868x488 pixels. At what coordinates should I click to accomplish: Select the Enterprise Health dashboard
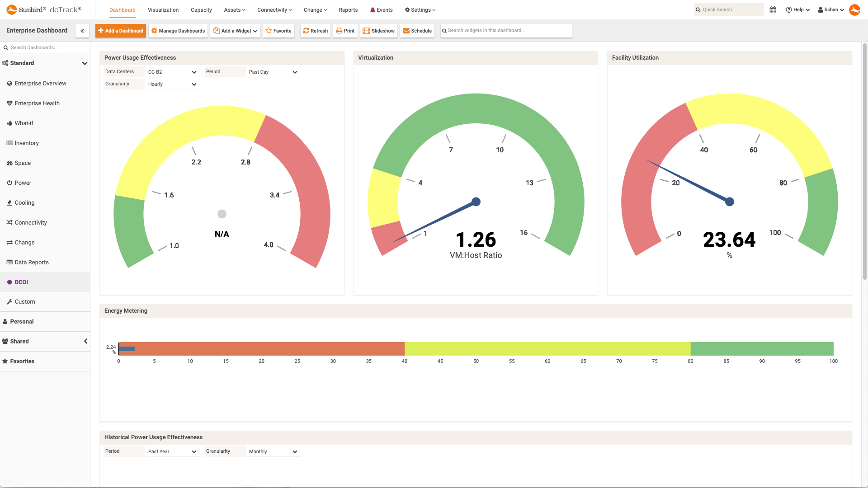click(37, 103)
